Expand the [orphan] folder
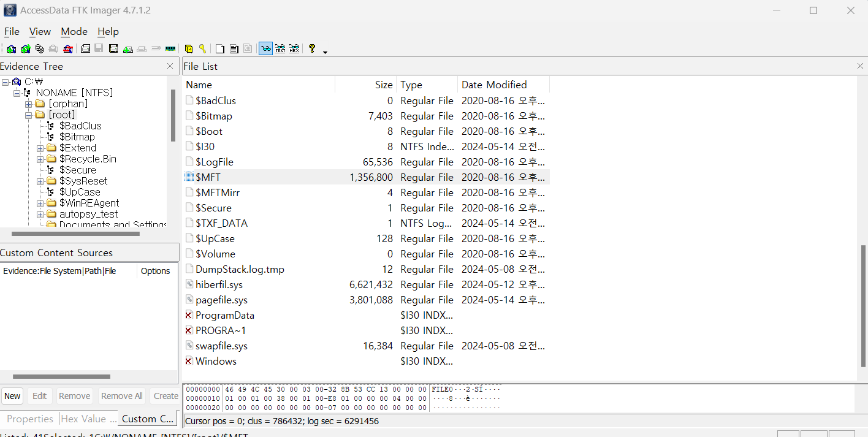This screenshot has width=868, height=437. coord(28,104)
